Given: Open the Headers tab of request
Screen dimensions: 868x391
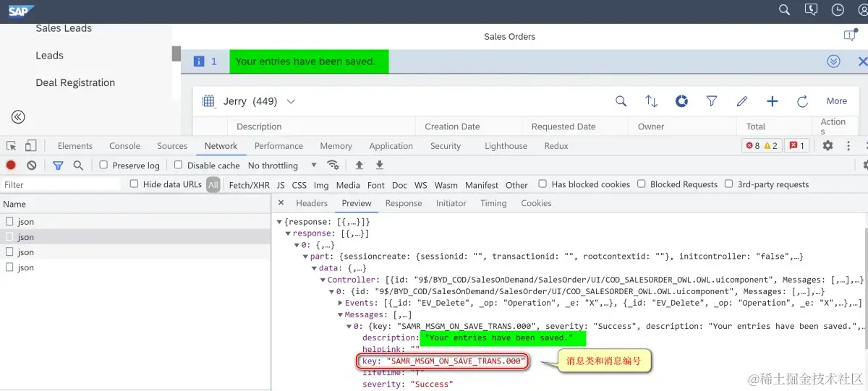Looking at the screenshot, I should click(x=312, y=203).
